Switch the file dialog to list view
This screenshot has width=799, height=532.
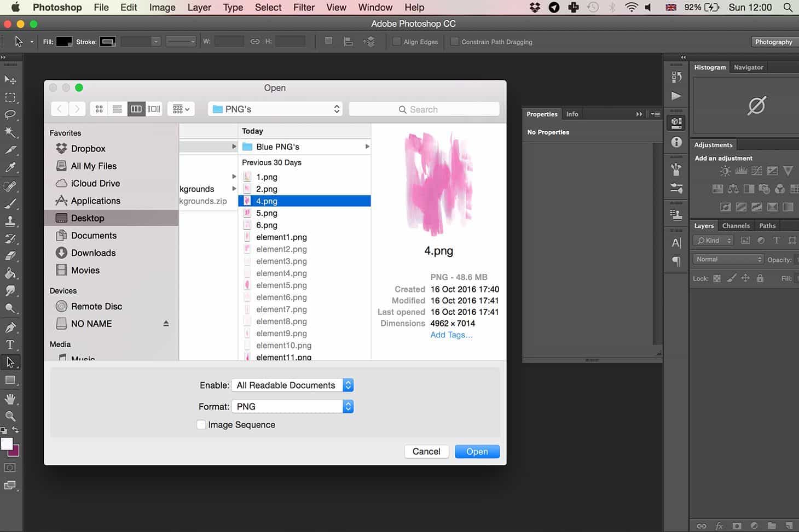[x=117, y=109]
